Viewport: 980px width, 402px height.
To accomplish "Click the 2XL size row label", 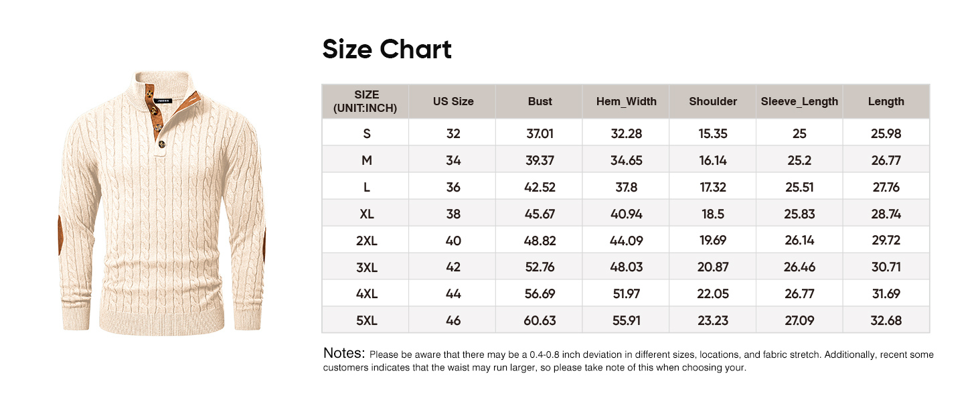I will tap(366, 241).
